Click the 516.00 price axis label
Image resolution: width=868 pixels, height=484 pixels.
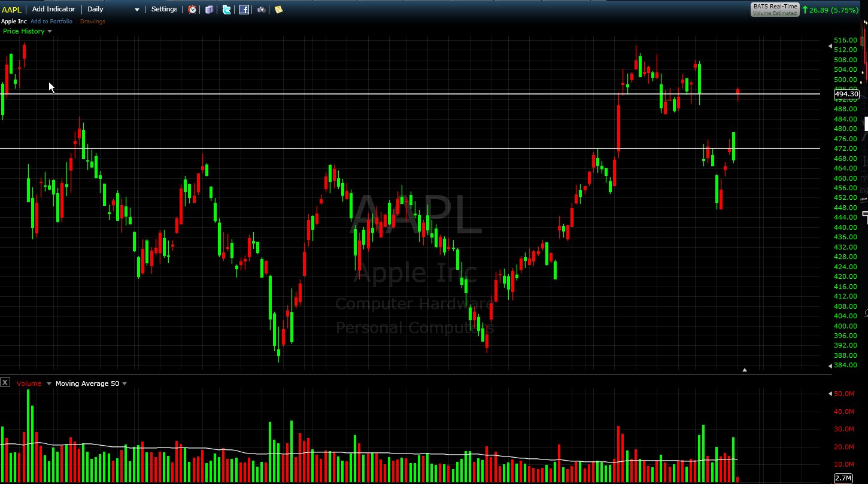pyautogui.click(x=845, y=40)
